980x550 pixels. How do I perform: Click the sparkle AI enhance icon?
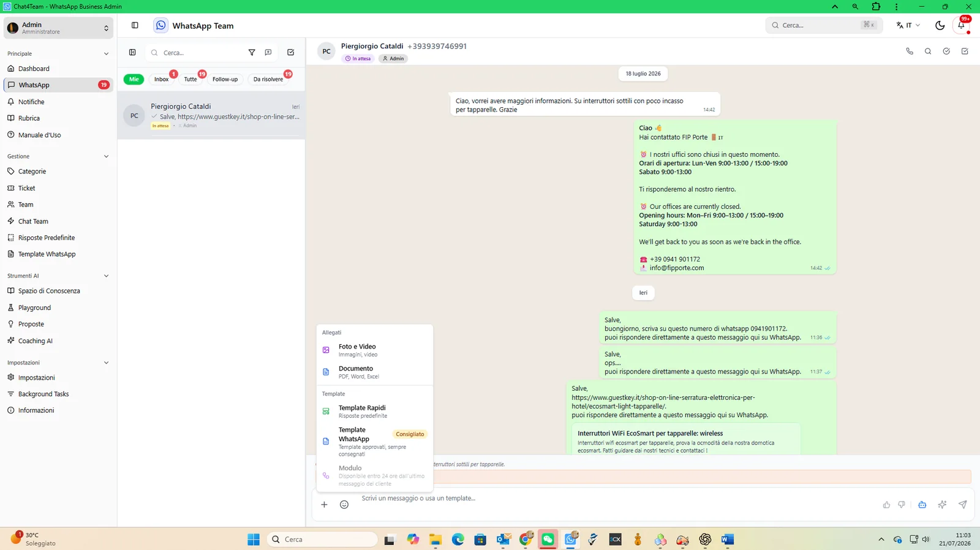(x=942, y=505)
